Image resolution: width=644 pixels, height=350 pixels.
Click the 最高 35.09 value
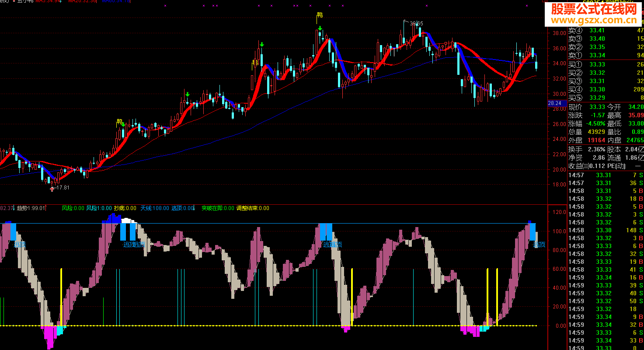(x=635, y=115)
